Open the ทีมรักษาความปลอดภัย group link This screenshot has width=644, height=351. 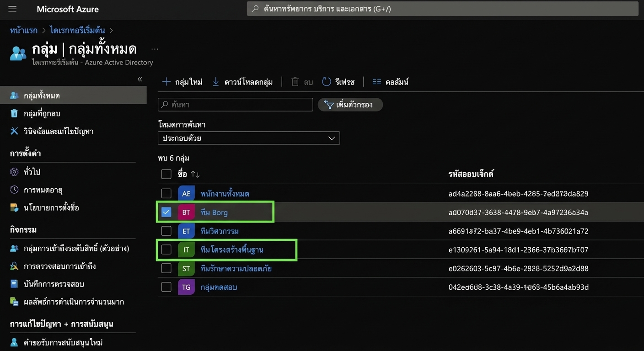point(236,269)
